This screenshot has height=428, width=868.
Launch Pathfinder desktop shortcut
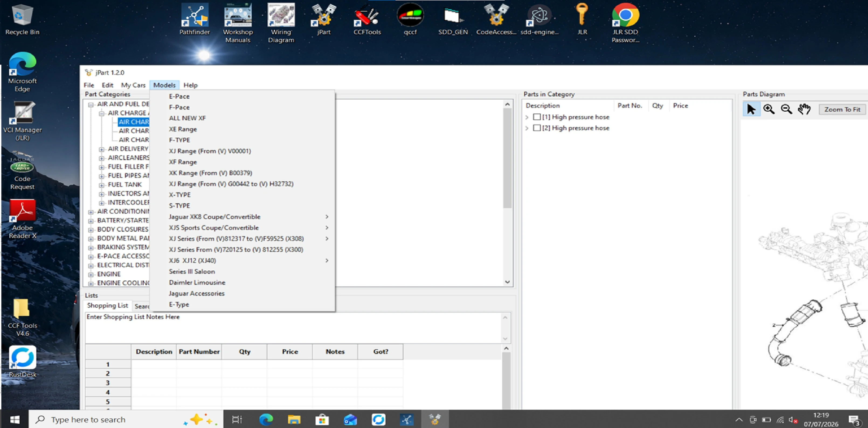click(194, 20)
